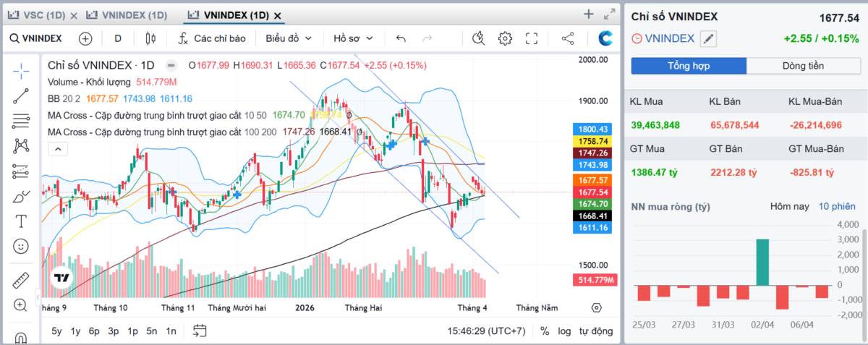The width and height of the screenshot is (868, 345).
Task: Select the trend line drawing tool
Action: tap(21, 95)
